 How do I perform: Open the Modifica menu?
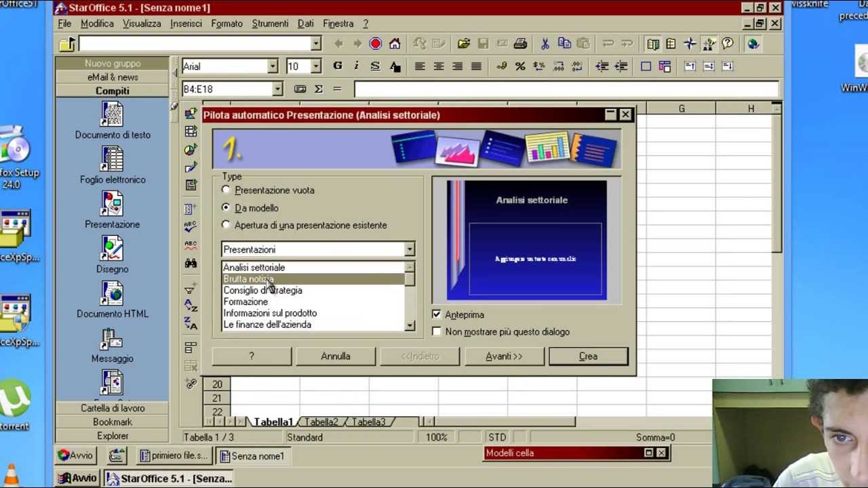(97, 24)
